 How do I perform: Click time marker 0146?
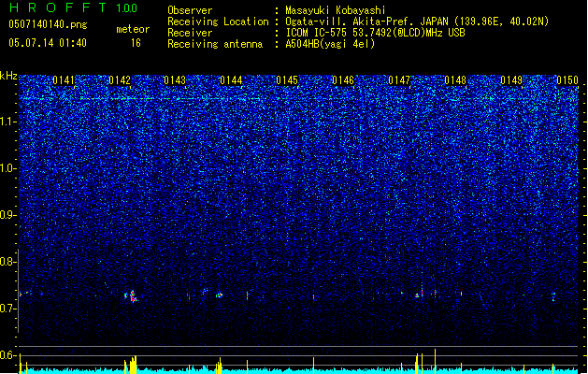[x=343, y=80]
